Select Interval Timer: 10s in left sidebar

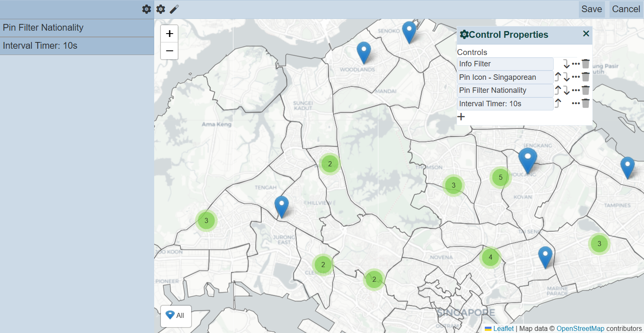[x=77, y=46]
